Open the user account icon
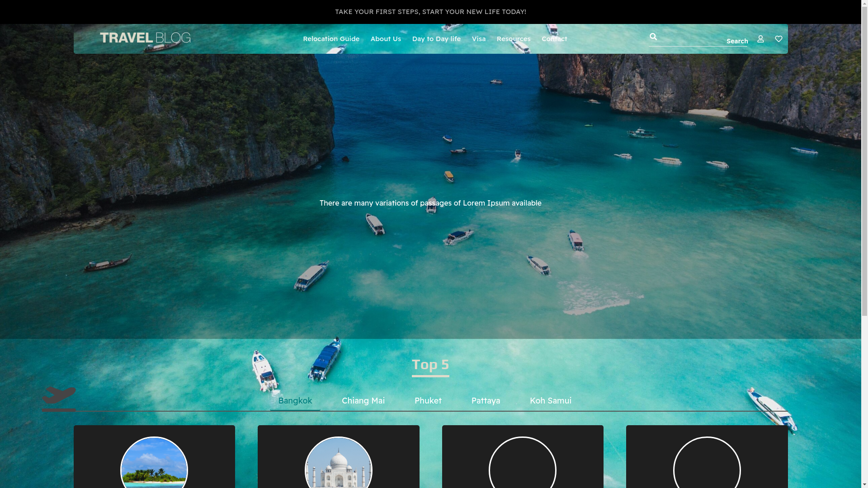868x488 pixels. click(760, 39)
